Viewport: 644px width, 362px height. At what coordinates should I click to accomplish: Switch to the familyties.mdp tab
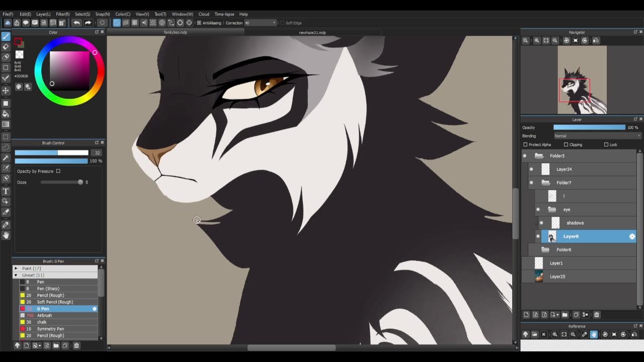(x=176, y=33)
